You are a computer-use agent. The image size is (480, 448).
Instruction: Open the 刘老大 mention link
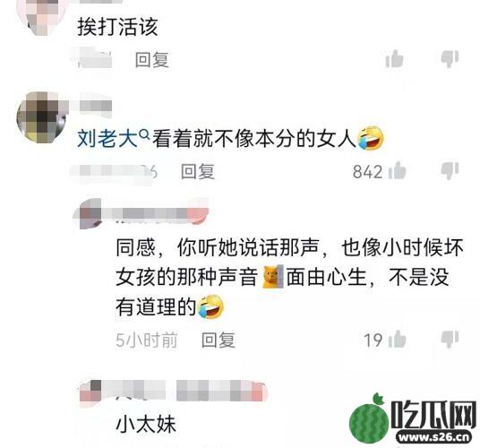[x=107, y=138]
